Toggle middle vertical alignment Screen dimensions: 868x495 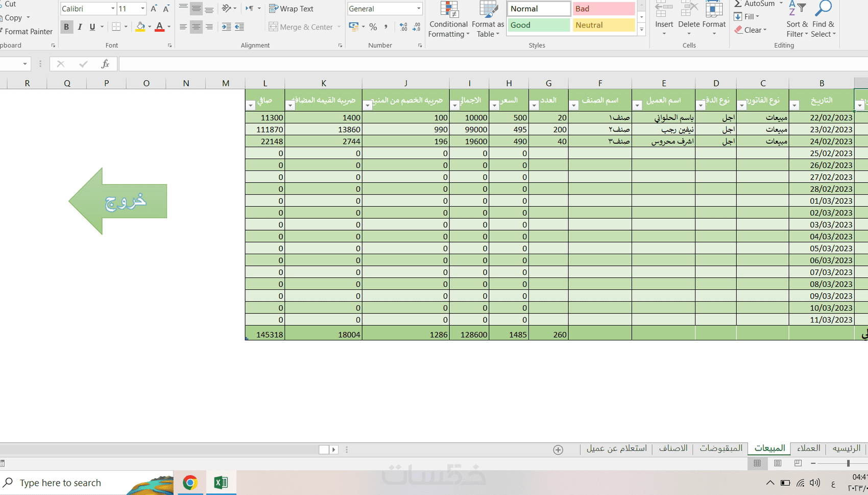point(196,9)
